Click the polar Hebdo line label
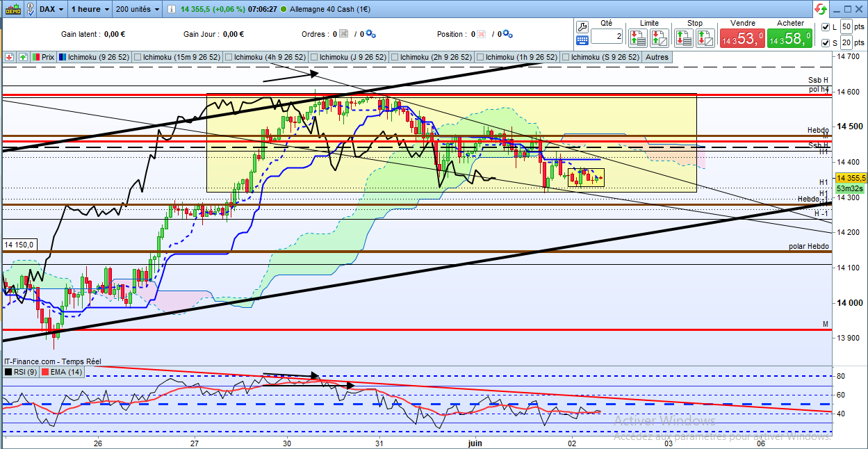The height and width of the screenshot is (449, 868). coord(808,246)
